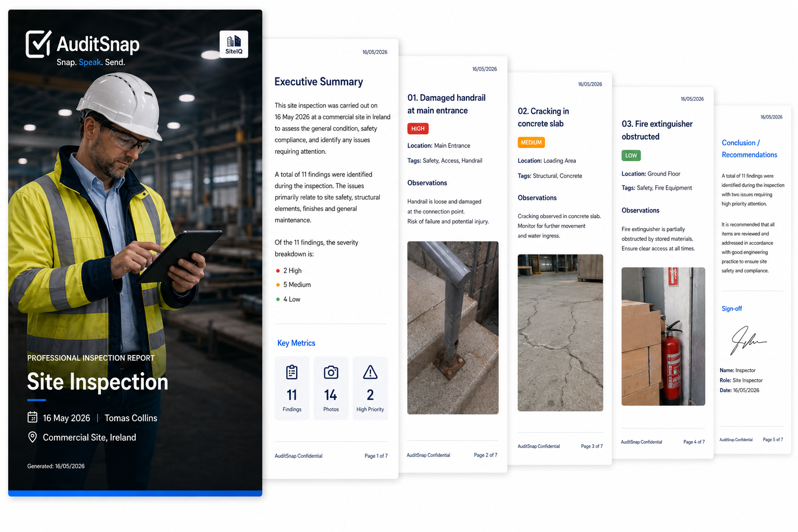This screenshot has height=532, width=798.
Task: Click 'Page 3 of 7' footer text
Action: 592,446
